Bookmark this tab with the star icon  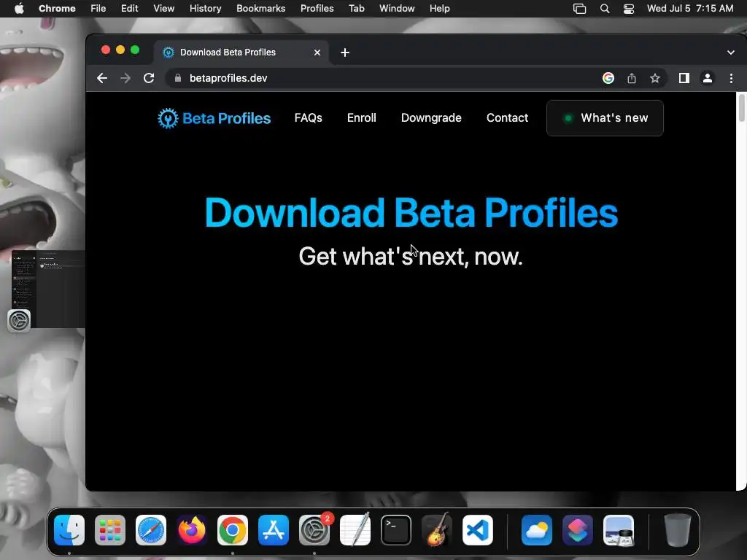click(x=655, y=78)
